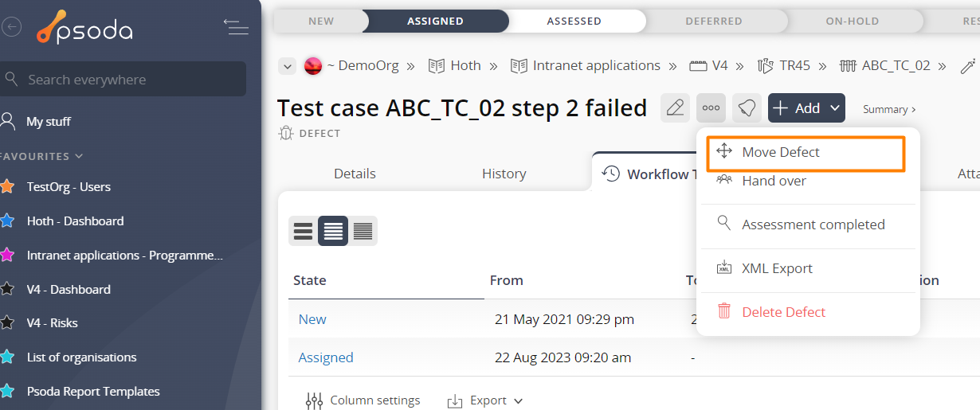Open the Export dropdown
The image size is (980, 410).
tap(485, 400)
